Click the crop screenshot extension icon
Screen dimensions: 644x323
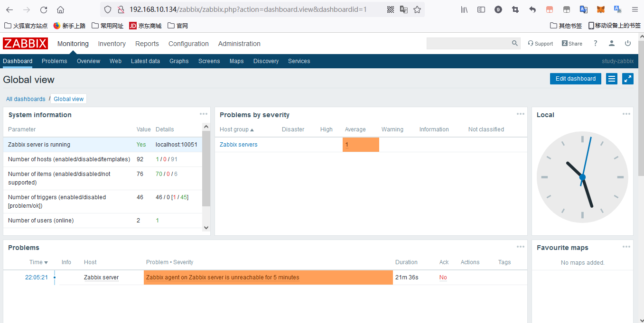(x=515, y=9)
